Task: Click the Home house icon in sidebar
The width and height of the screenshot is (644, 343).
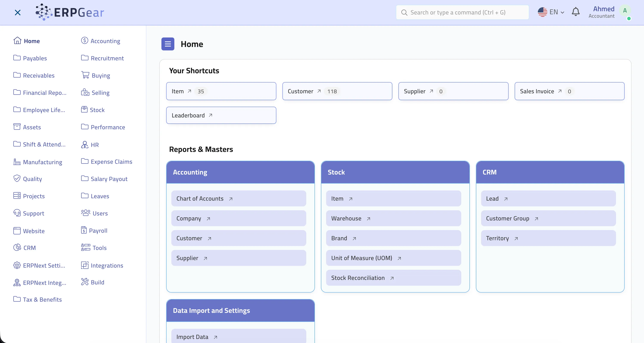Action: click(17, 41)
